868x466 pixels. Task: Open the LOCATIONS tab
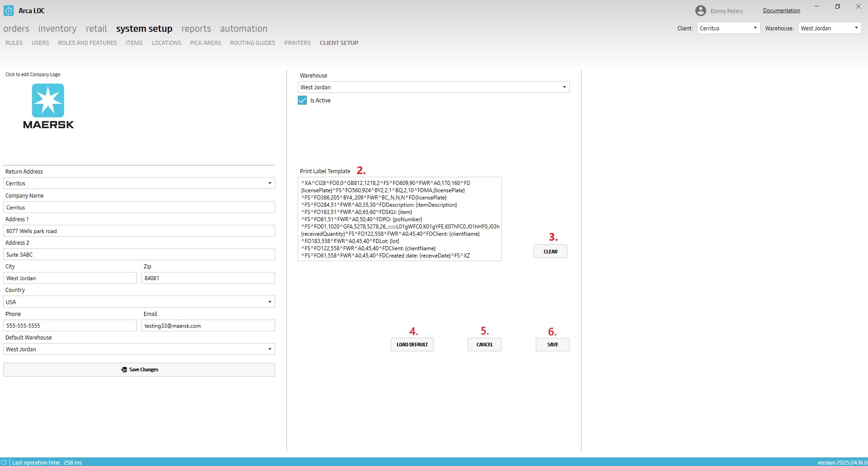(x=166, y=43)
